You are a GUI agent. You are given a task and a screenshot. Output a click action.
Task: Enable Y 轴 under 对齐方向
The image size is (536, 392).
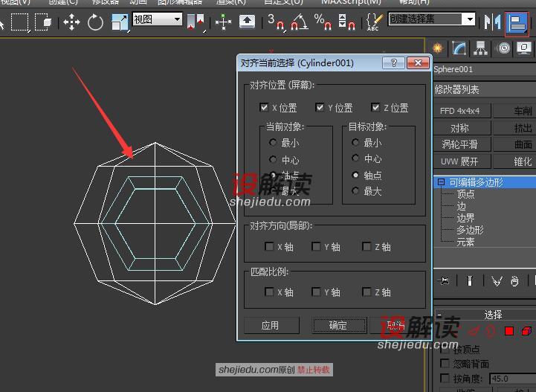pos(316,246)
